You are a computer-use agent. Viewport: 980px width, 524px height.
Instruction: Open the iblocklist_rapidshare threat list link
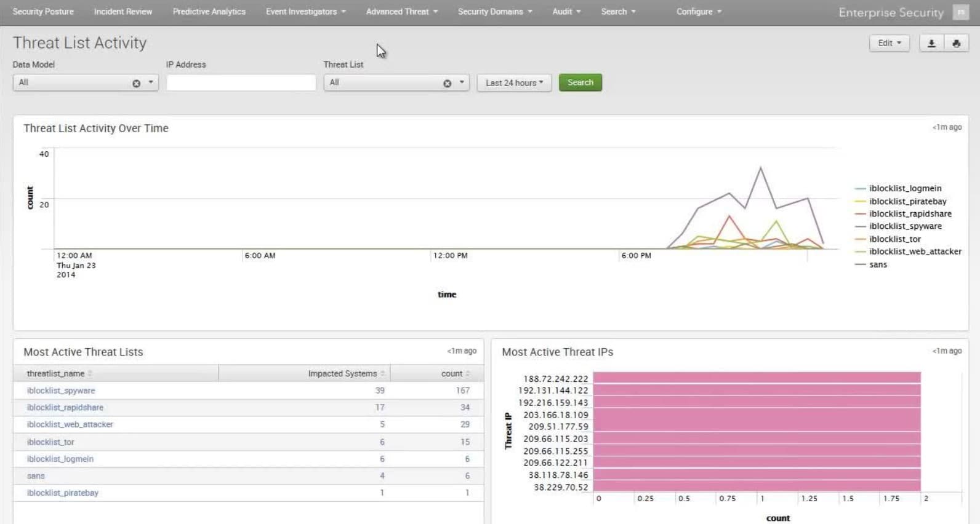click(x=65, y=408)
